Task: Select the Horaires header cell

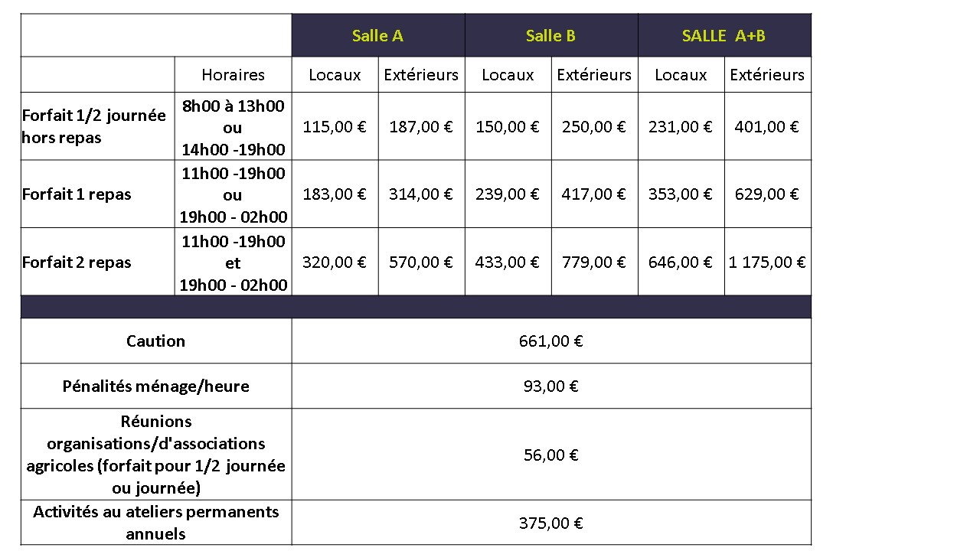Action: (233, 75)
